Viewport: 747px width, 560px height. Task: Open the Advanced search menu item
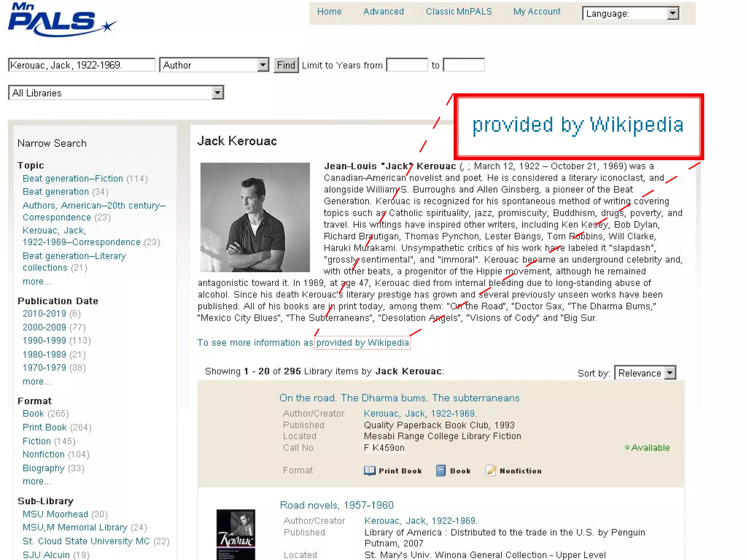coord(383,12)
